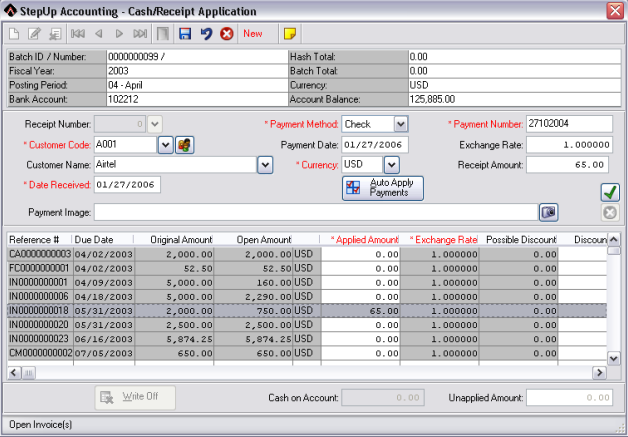
Task: Click the Possible Discount column header
Action: (x=518, y=240)
